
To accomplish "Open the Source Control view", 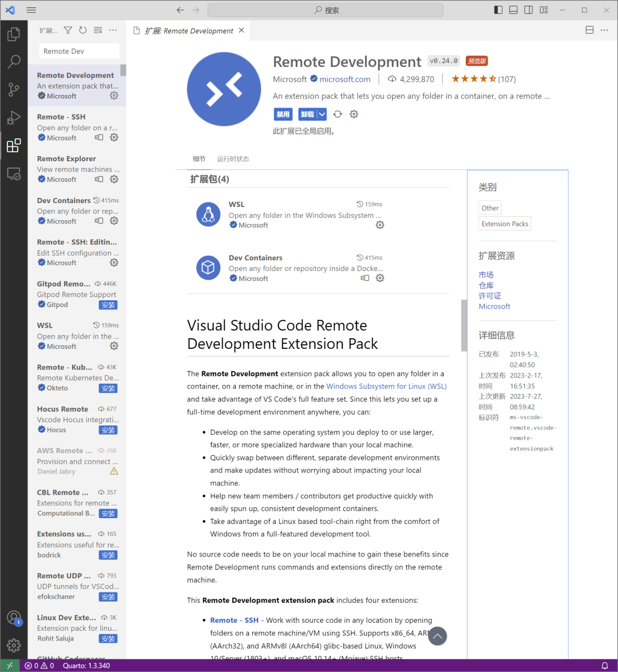I will click(14, 90).
